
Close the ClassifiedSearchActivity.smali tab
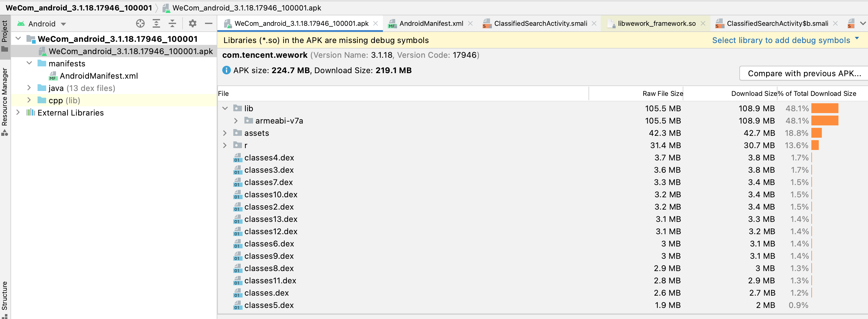point(594,24)
